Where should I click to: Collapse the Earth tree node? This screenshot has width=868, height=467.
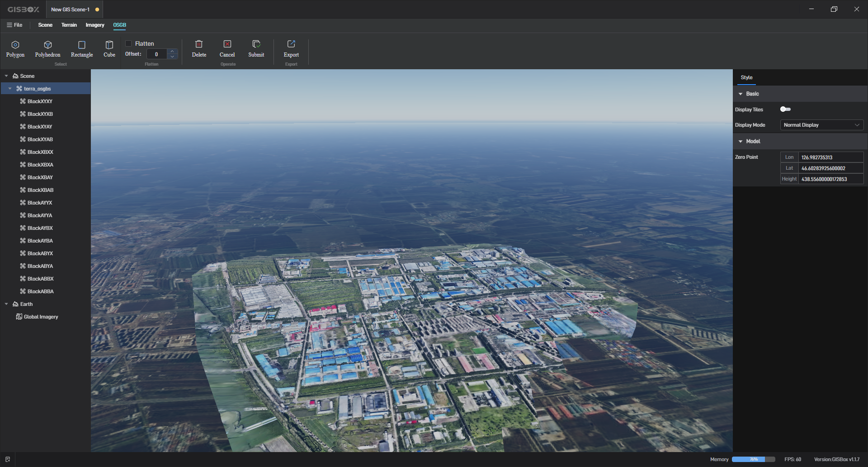pos(6,304)
